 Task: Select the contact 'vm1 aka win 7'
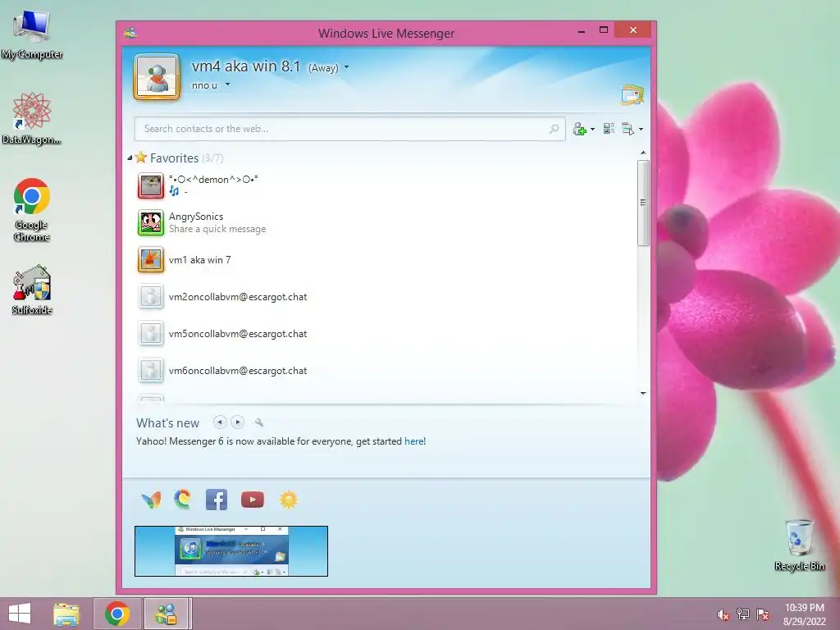[x=200, y=260]
